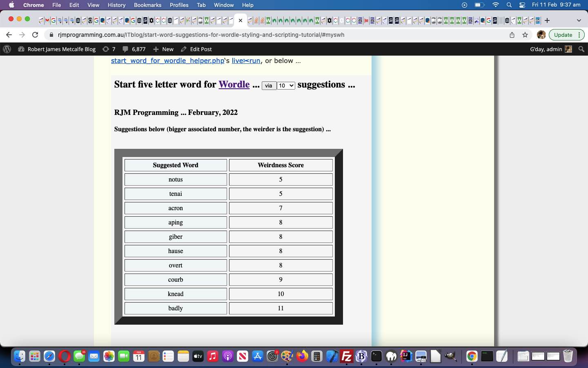
Task: Bookmark this page with star icon
Action: pyautogui.click(x=525, y=35)
